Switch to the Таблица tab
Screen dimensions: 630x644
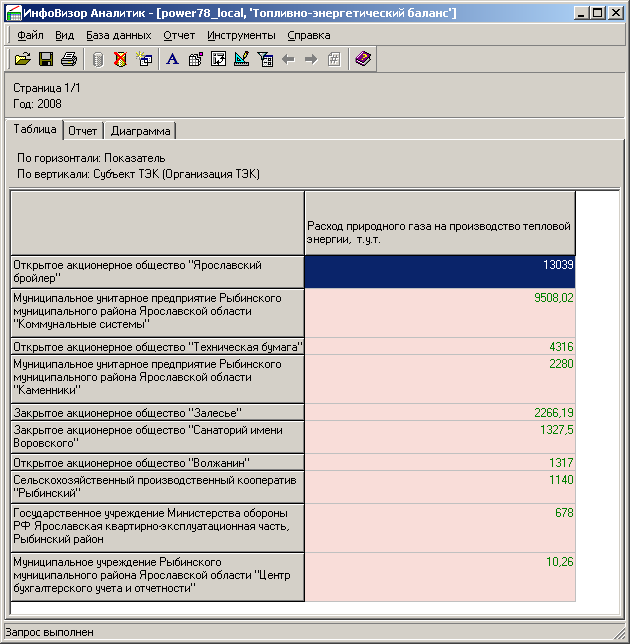pos(35,129)
